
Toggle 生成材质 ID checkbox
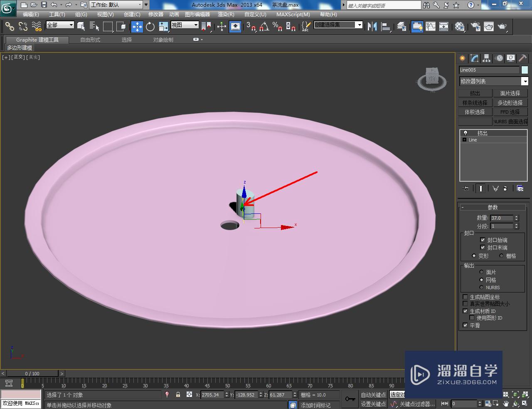(x=465, y=311)
